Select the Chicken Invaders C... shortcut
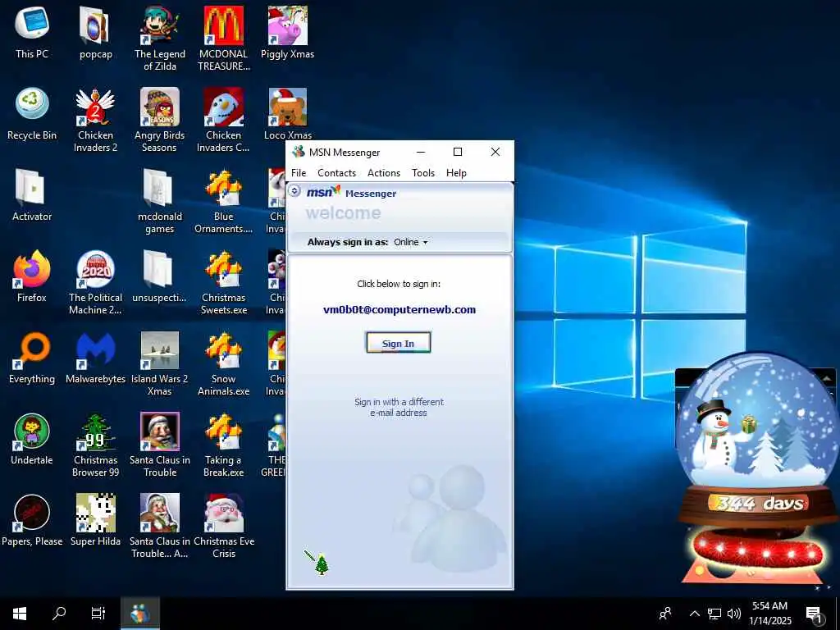 click(223, 120)
